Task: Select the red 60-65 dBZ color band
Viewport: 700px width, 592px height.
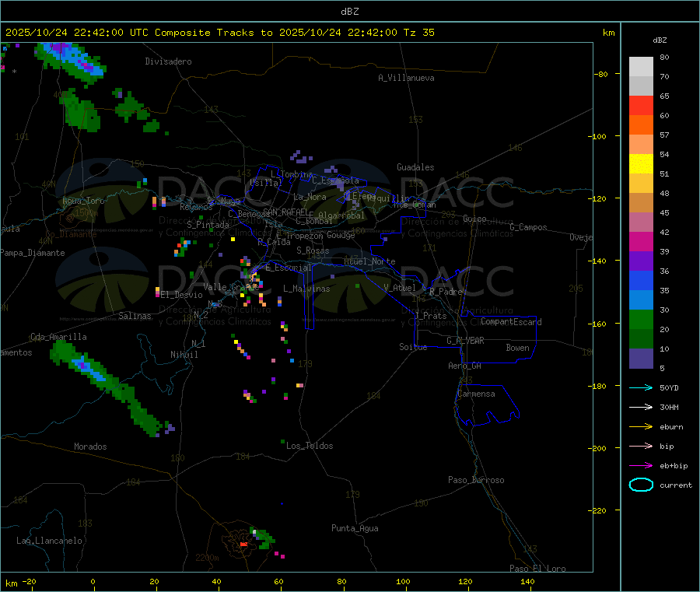Action: point(641,105)
